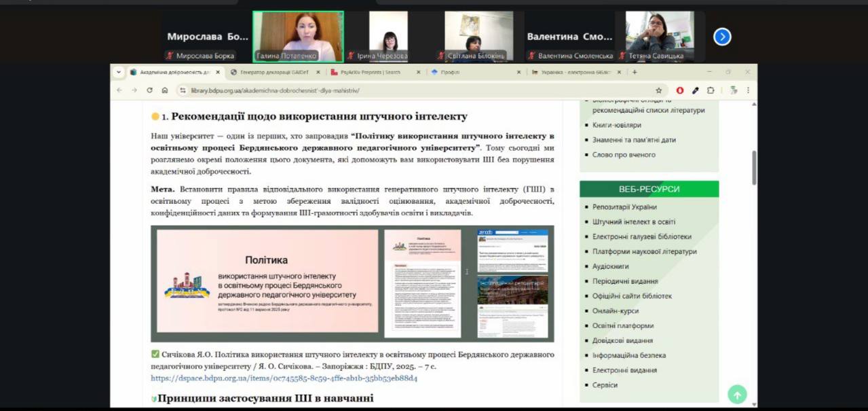Open the red Opera extension icon
Viewport: 868px width, 411px height.
coord(680,90)
